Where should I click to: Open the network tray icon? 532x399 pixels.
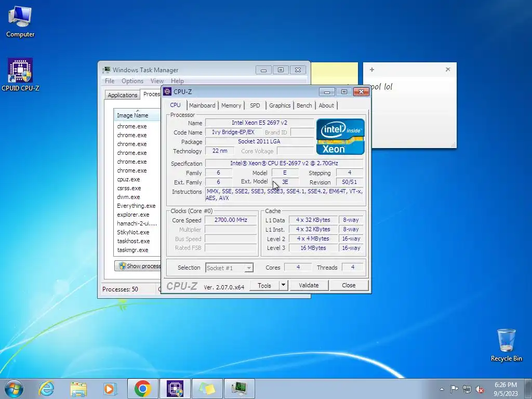467,389
